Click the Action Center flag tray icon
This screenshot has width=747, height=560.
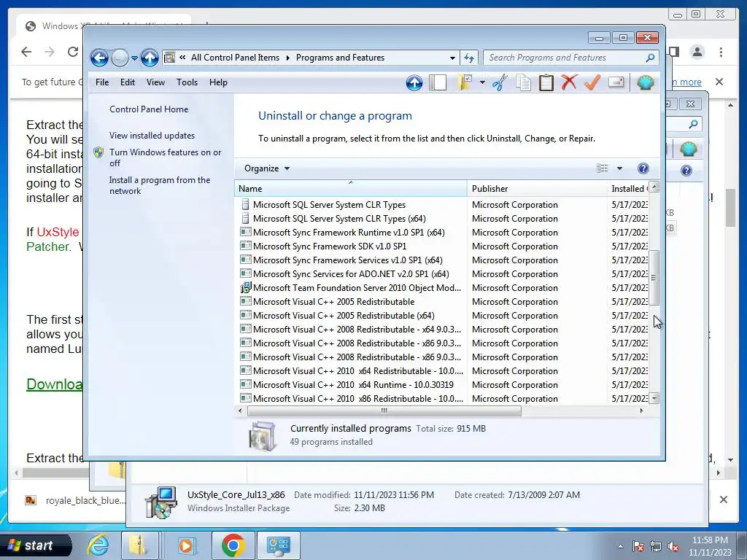point(638,547)
